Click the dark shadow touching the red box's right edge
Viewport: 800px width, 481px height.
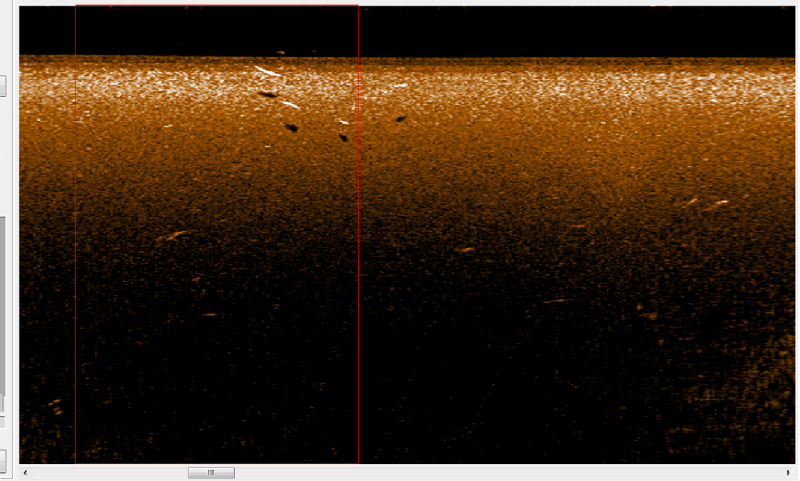343,137
